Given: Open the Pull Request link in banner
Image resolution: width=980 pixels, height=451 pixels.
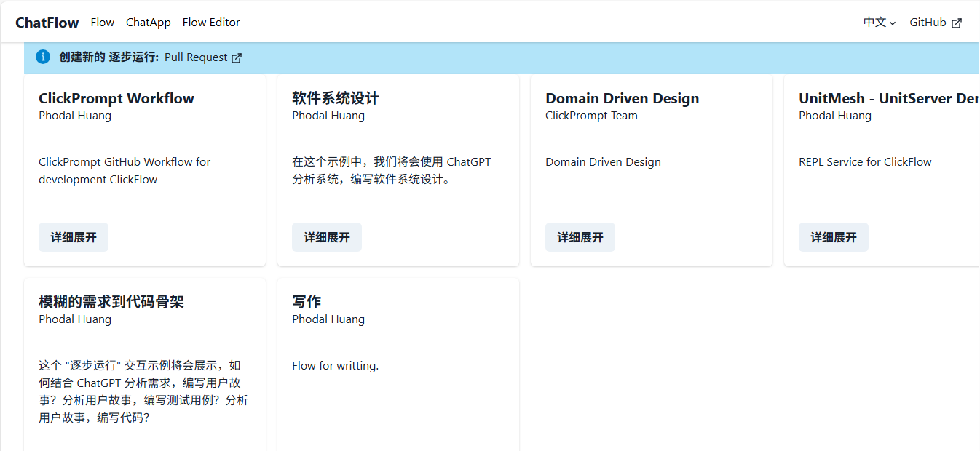Looking at the screenshot, I should pos(196,57).
